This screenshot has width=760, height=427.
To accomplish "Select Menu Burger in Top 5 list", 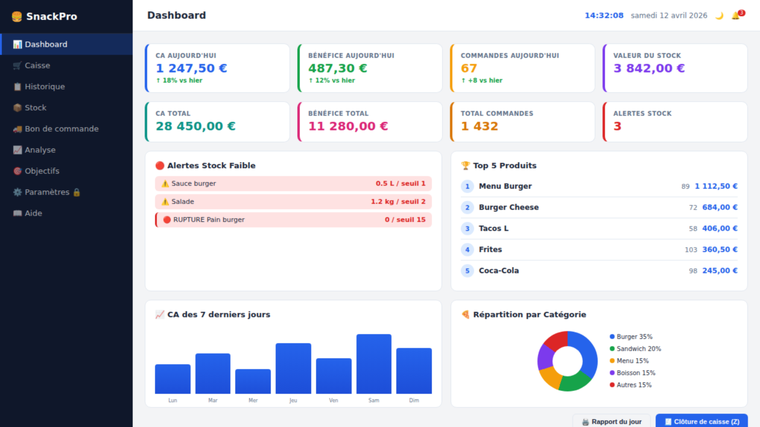I will (x=505, y=187).
